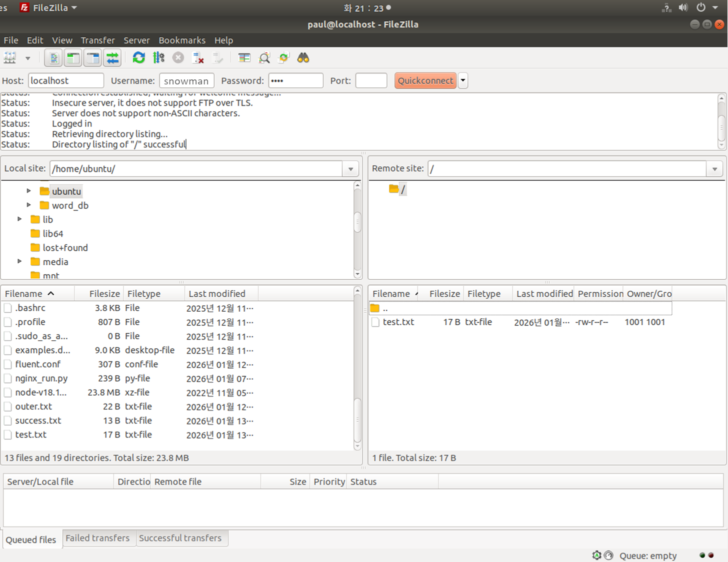Viewport: 728px width, 562px height.
Task: Toggle processing of the transfer queue
Action: pyautogui.click(x=158, y=58)
